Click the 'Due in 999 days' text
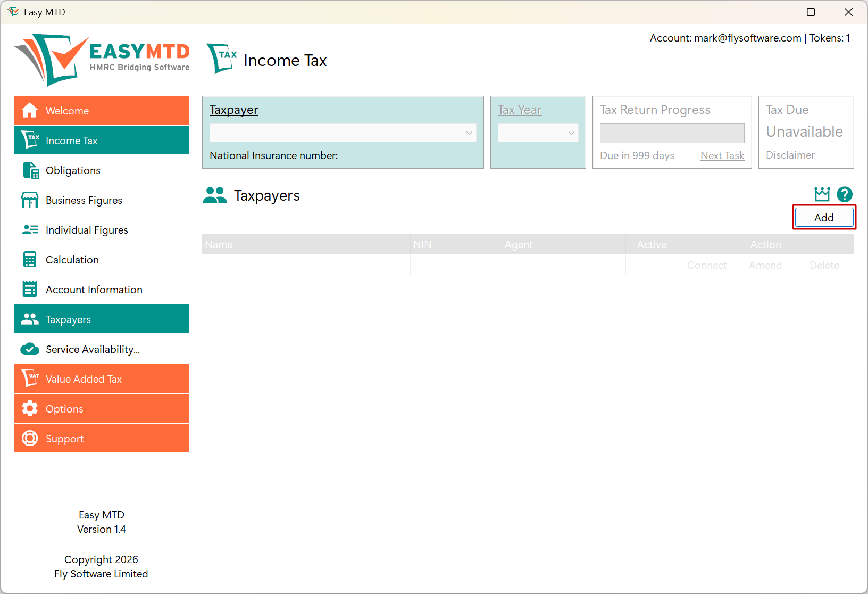The image size is (868, 594). pos(637,155)
